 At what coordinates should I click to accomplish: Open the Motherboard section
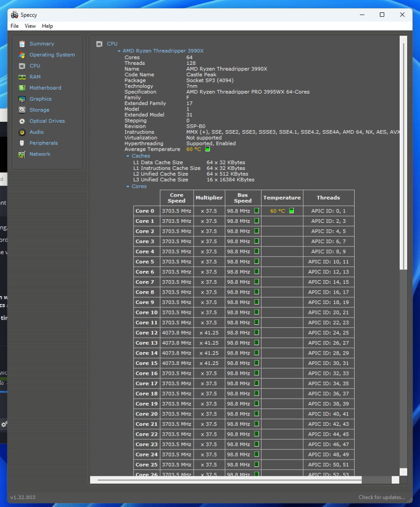coord(45,88)
